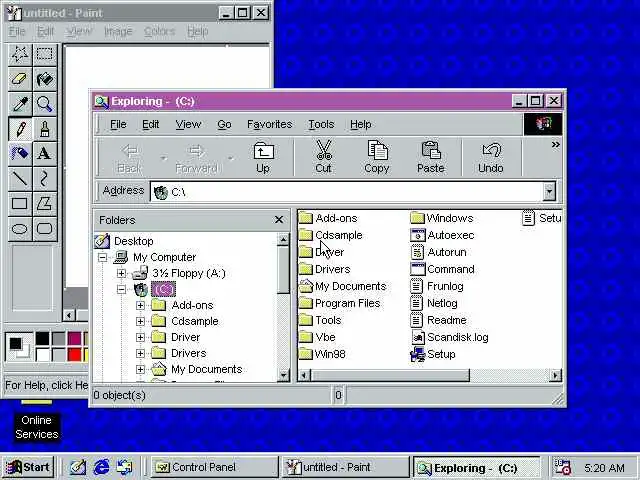640x480 pixels.
Task: Switch to untitled - Paint taskbar button
Action: (345, 467)
